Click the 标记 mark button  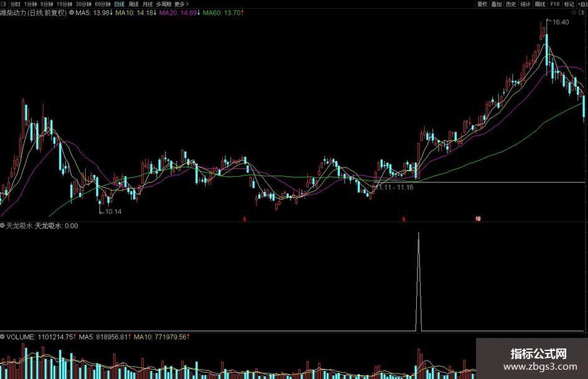click(x=569, y=4)
